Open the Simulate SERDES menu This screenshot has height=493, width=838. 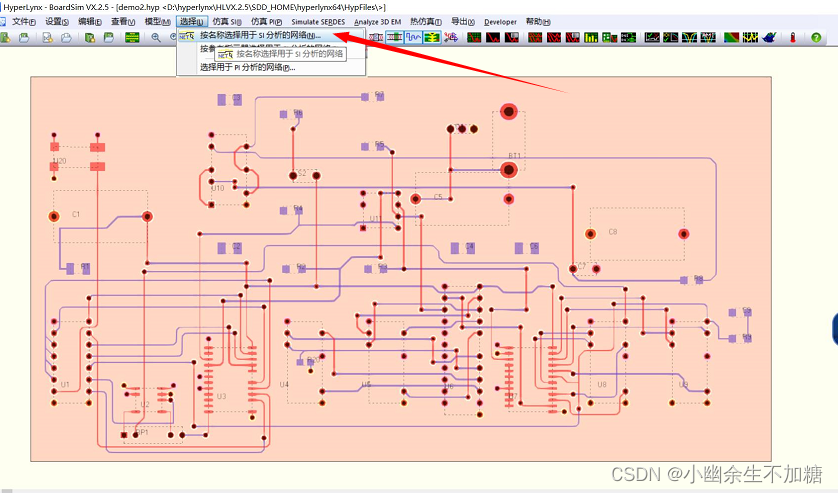tap(318, 22)
